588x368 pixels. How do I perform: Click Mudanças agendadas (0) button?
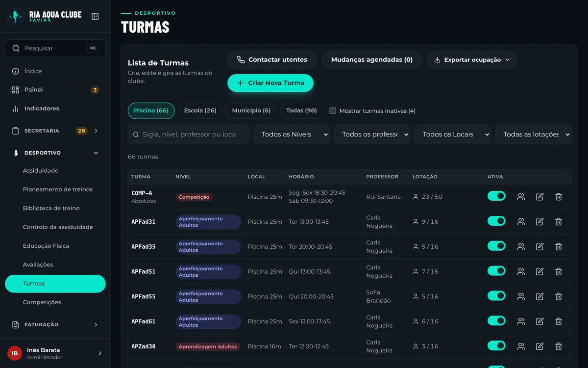[x=372, y=60]
